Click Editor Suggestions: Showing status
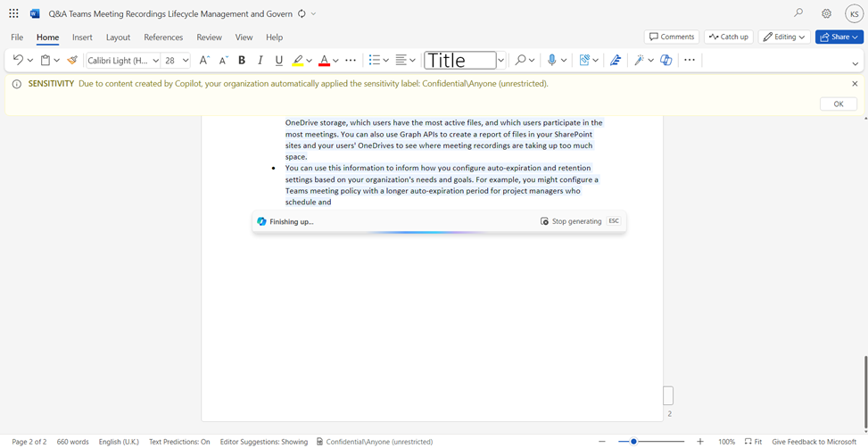The width and height of the screenshot is (868, 448). pos(263,442)
